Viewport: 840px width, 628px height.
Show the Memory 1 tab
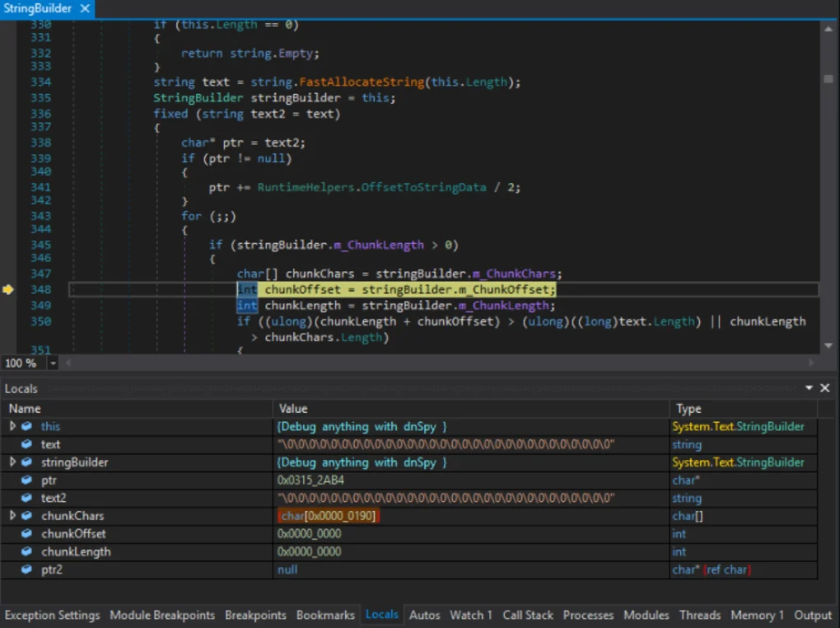757,615
